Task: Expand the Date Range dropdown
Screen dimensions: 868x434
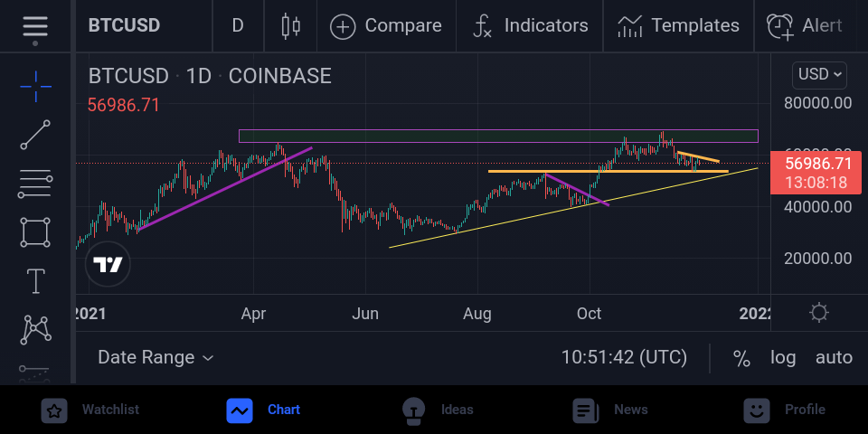Action: 156,358
